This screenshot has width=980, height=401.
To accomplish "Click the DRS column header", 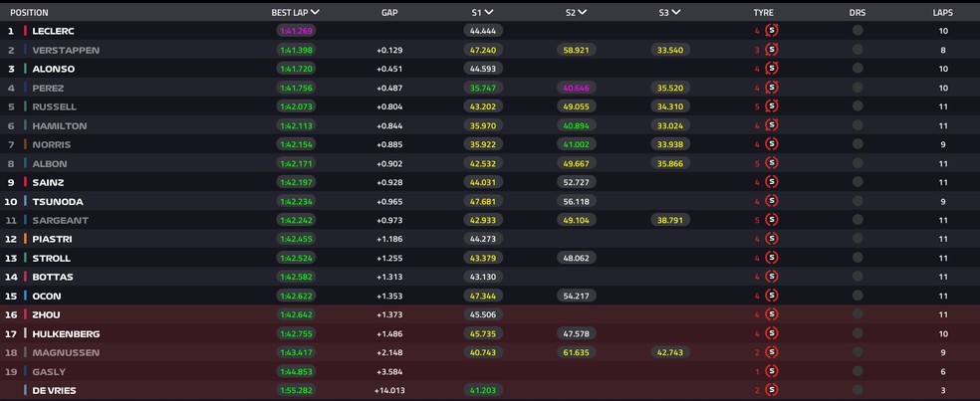I will click(x=857, y=13).
